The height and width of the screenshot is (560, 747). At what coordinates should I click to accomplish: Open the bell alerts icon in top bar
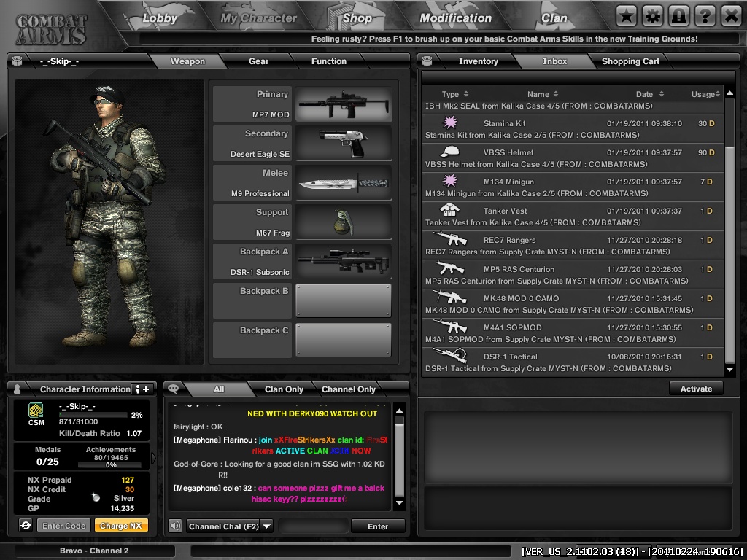(679, 17)
